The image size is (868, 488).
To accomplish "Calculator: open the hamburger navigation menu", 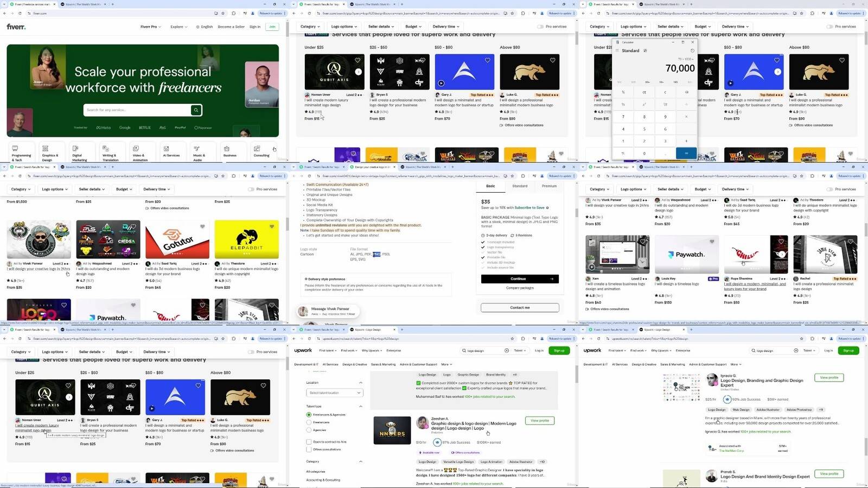I will [617, 50].
